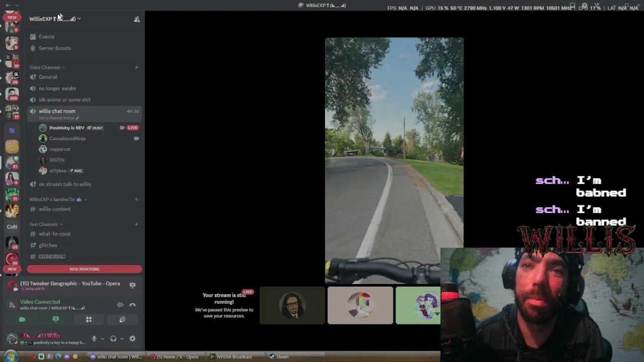Click the lower NEW servers indicator

coord(12,269)
